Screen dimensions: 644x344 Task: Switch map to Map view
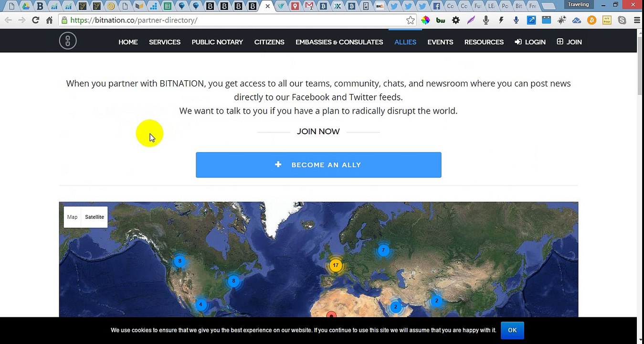(x=72, y=217)
